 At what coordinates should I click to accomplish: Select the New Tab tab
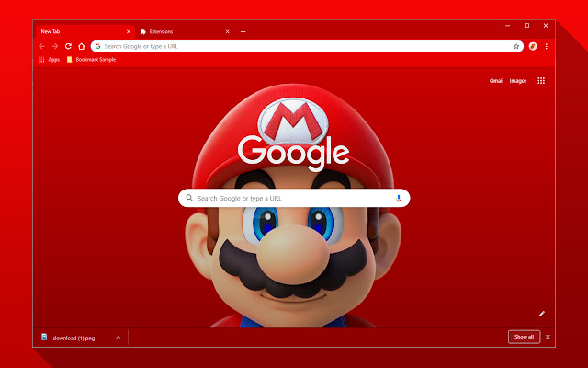85,31
